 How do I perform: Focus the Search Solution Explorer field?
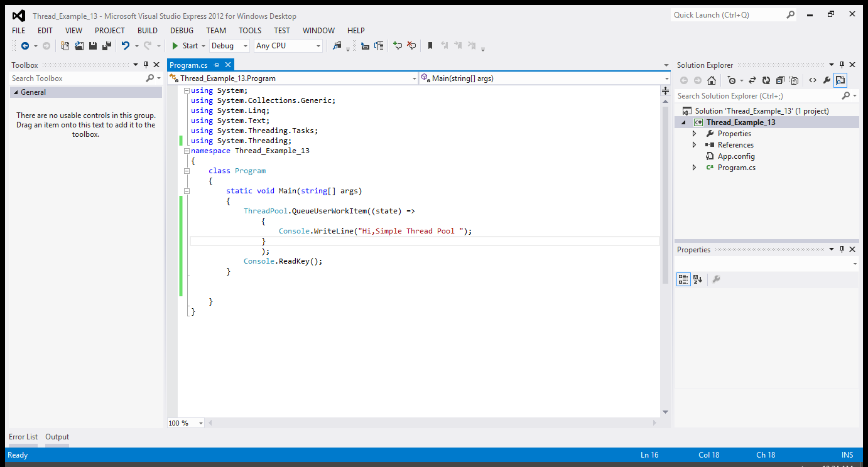click(757, 96)
